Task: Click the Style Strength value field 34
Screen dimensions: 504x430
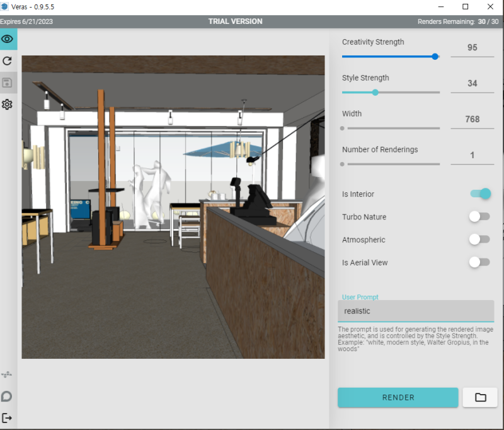Action: tap(472, 84)
